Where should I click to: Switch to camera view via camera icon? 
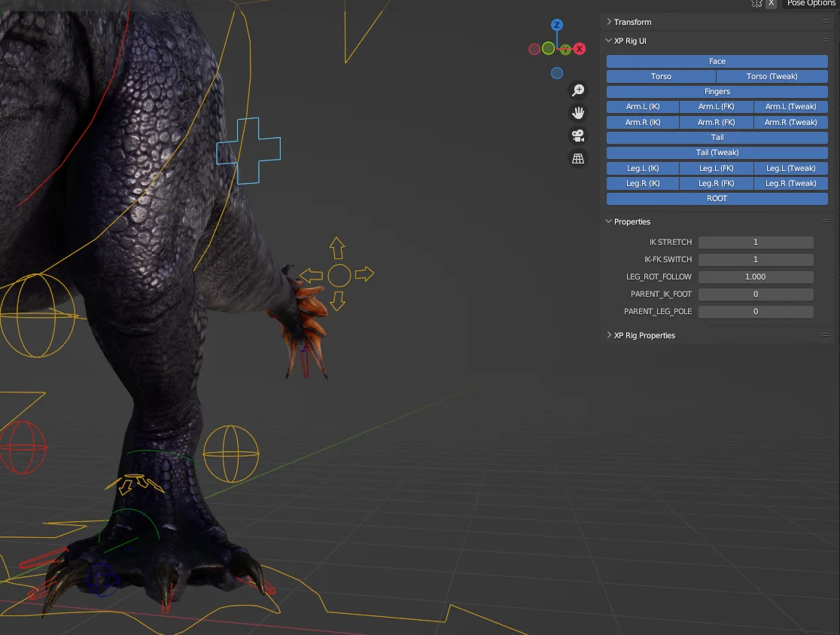tap(577, 136)
